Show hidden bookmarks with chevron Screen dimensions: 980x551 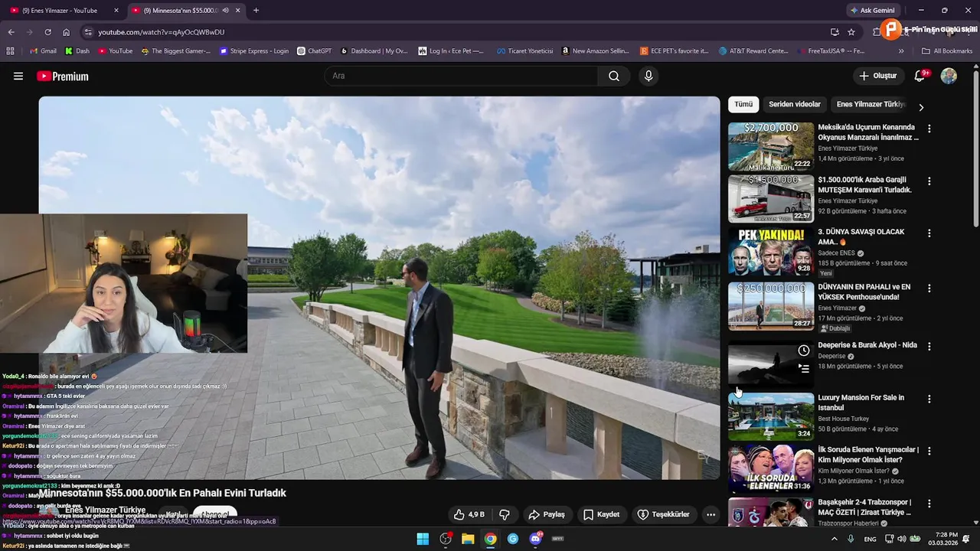point(901,51)
